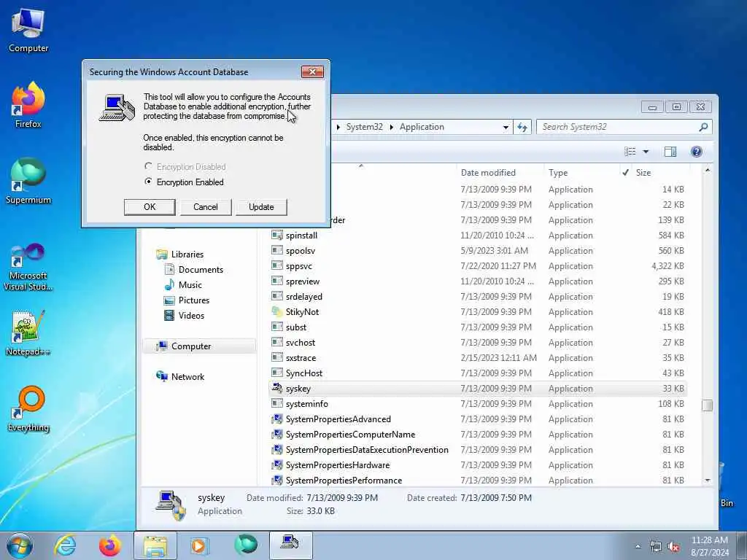Select the sppsvc file row
This screenshot has height=560, width=747.
(478, 265)
